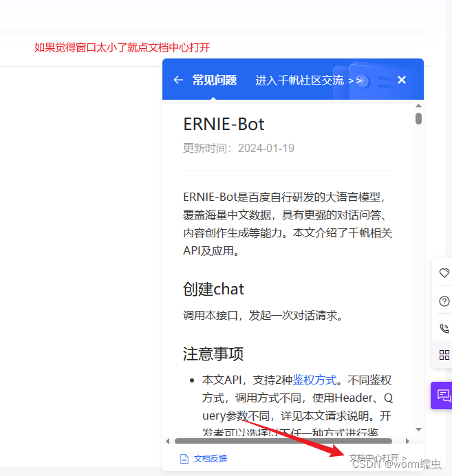Click the four-squares grid sidebar icon
Viewport: 452px width, 476px height.
[x=444, y=354]
